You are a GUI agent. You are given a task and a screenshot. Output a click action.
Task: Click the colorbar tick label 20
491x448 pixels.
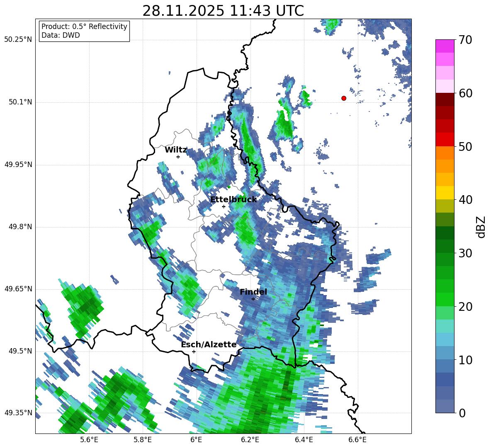pos(466,307)
